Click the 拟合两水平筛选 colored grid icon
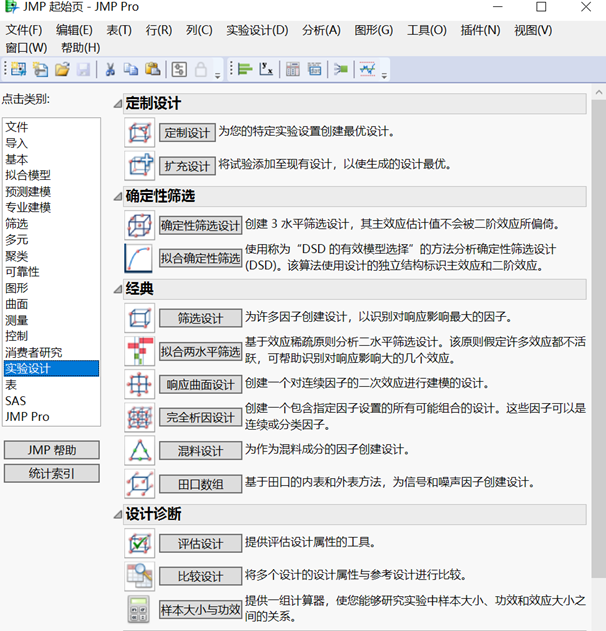Image resolution: width=606 pixels, height=631 pixels. coord(140,351)
